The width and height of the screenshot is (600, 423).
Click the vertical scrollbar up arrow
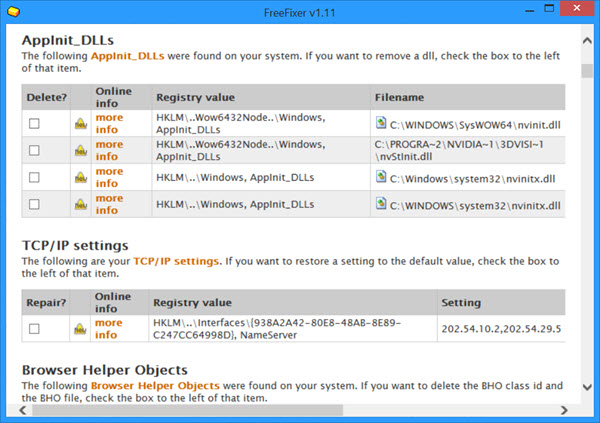(x=587, y=40)
